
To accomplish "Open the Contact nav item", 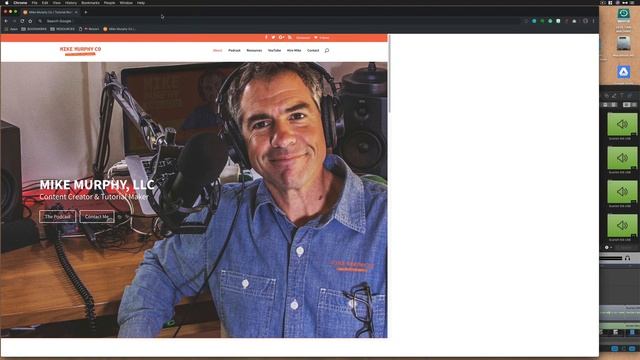I will (x=313, y=50).
